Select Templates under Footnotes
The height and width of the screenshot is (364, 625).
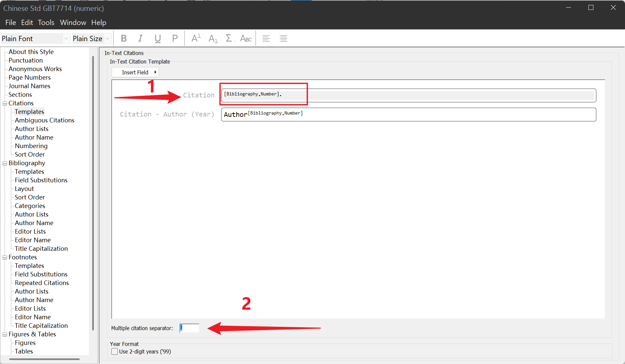(29, 266)
